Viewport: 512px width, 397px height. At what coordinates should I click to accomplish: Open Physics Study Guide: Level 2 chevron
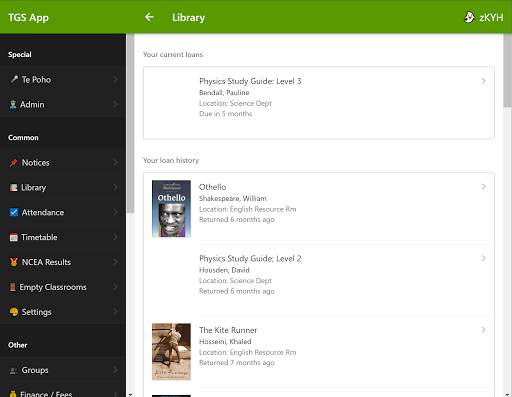click(x=483, y=258)
